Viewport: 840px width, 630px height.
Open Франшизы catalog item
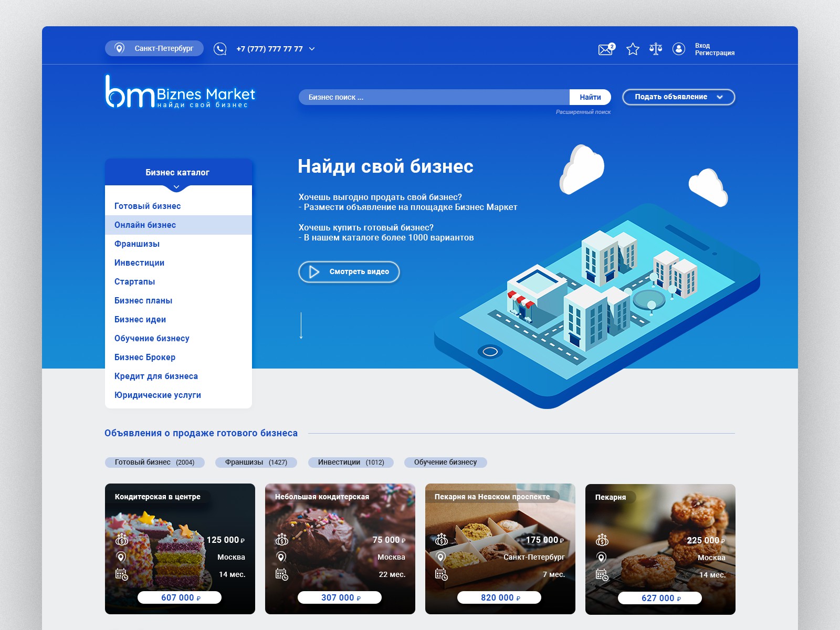(178, 244)
